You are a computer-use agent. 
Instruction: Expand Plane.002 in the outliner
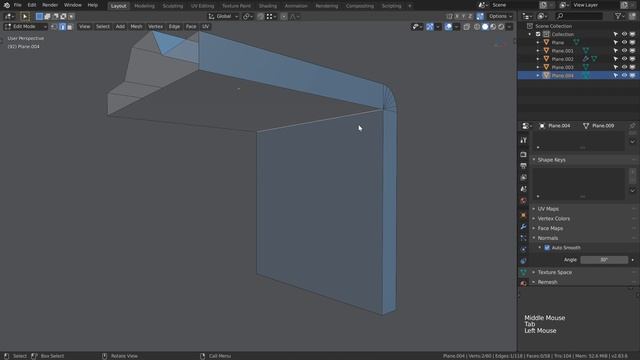coord(538,59)
